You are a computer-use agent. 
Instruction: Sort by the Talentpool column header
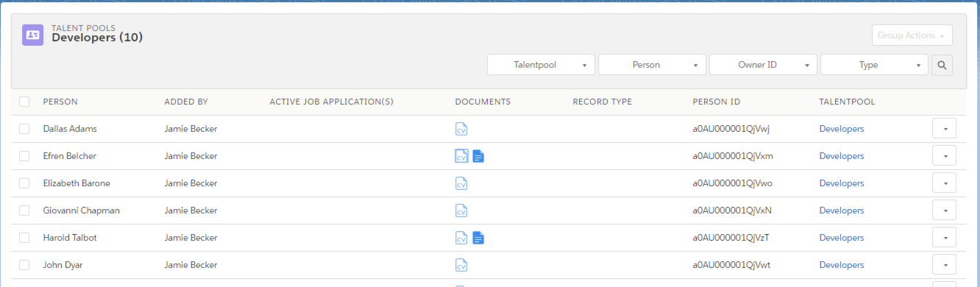(x=847, y=102)
